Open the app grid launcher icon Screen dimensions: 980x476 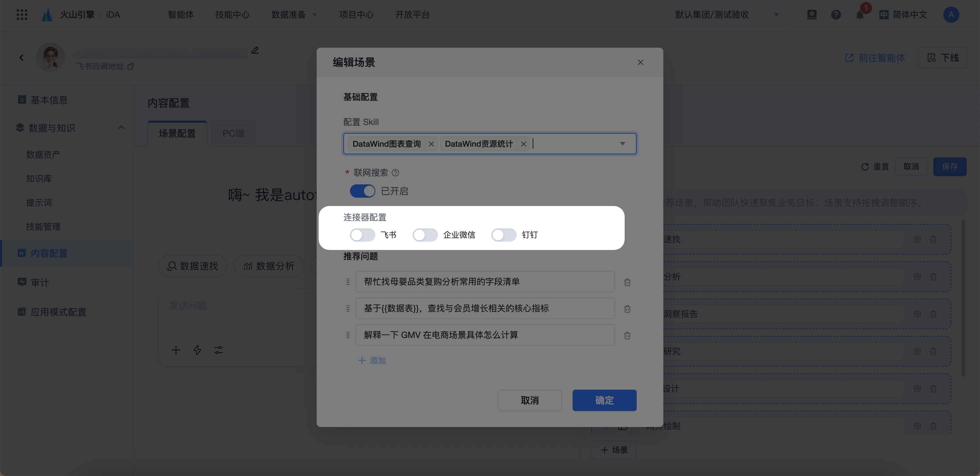(22, 14)
